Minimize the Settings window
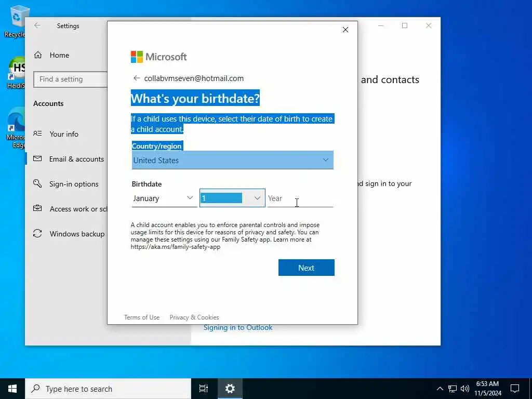532x399 pixels. (x=381, y=26)
